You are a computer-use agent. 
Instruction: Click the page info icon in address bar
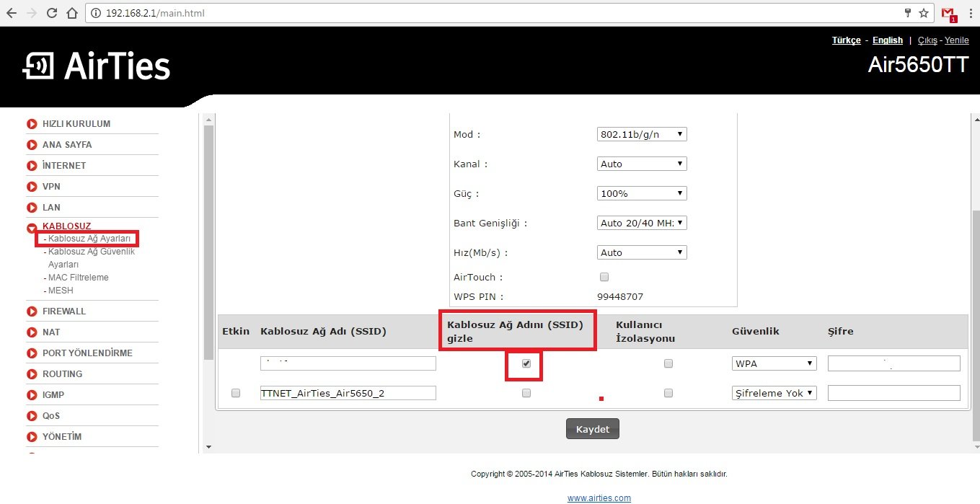pos(96,13)
